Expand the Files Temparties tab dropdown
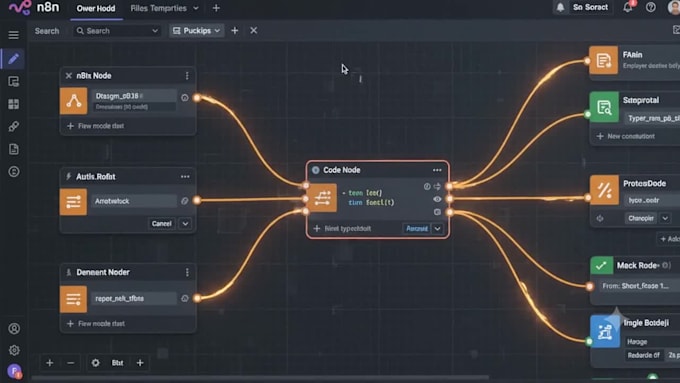The image size is (680, 383). pos(196,8)
